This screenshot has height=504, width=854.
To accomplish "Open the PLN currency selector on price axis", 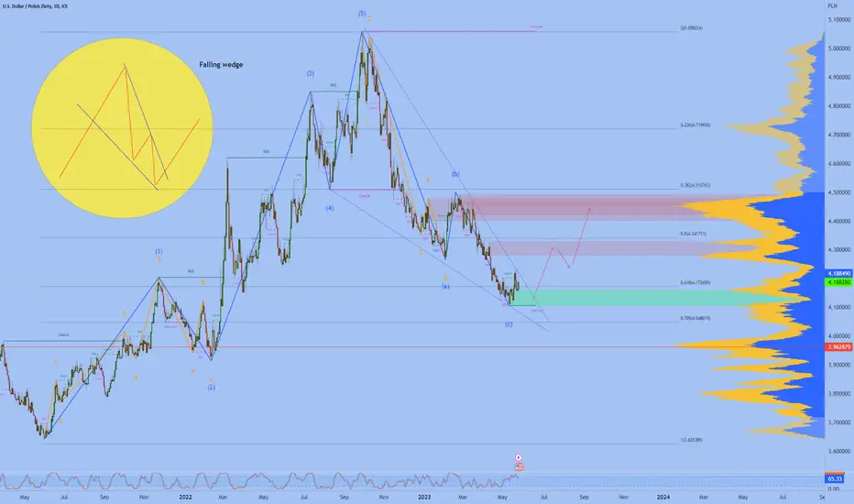I will point(832,6).
